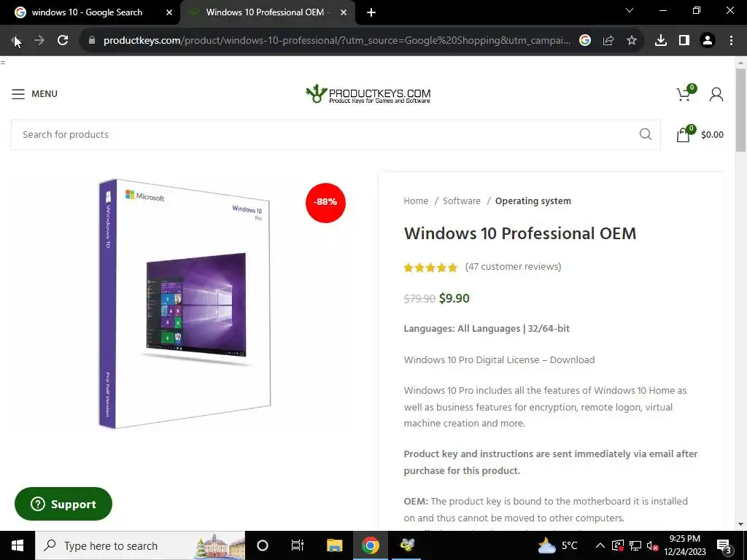
Task: Toggle the Chrome side panel icon
Action: [x=684, y=41]
